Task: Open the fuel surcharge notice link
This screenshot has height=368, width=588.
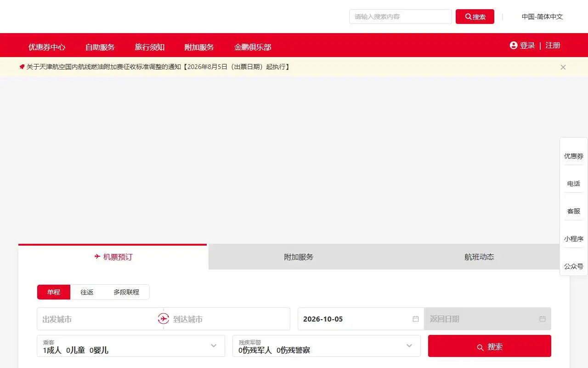Action: (x=158, y=67)
